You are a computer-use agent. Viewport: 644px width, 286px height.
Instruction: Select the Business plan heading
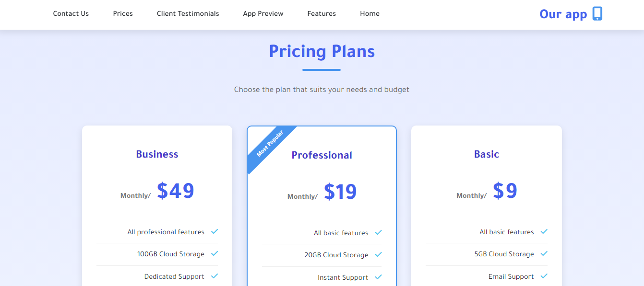click(x=157, y=154)
